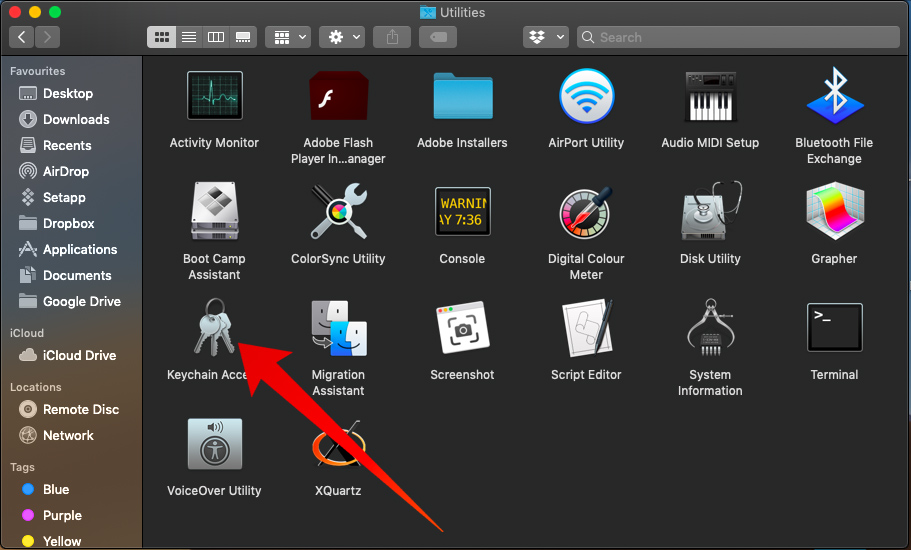Launch AirPort Utility
The height and width of the screenshot is (550, 911).
pos(586,96)
